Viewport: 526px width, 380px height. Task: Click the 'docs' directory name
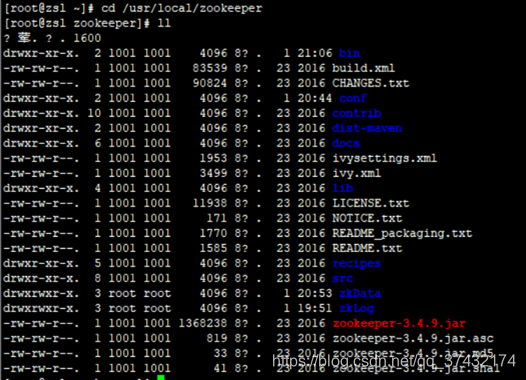(x=346, y=143)
